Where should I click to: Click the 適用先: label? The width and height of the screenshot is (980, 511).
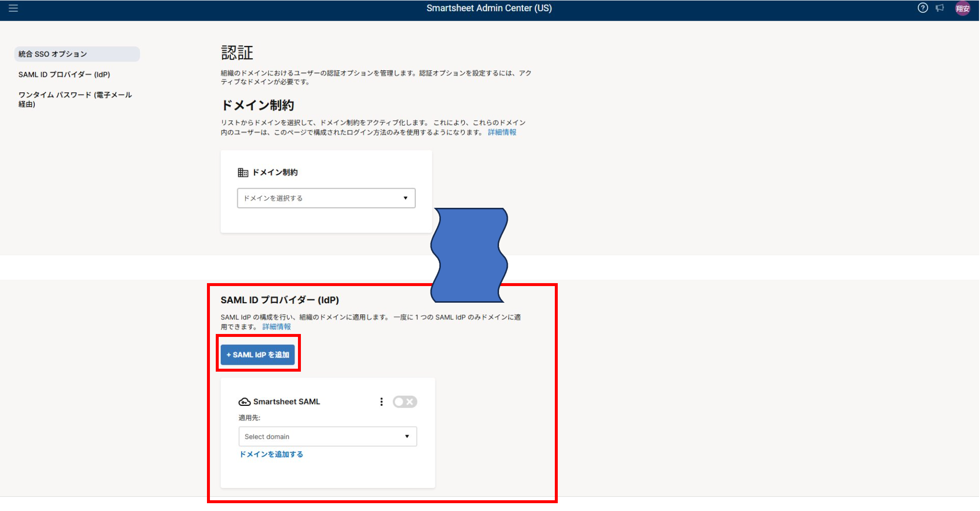tap(249, 418)
